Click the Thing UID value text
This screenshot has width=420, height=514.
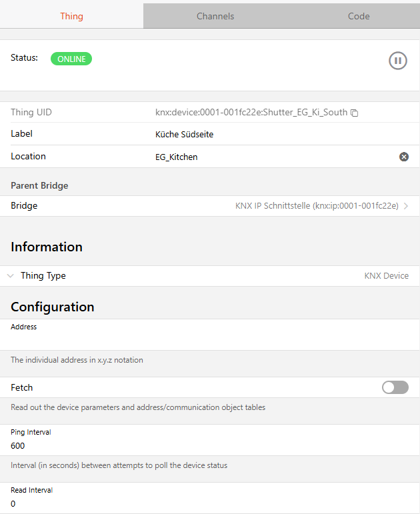point(251,113)
